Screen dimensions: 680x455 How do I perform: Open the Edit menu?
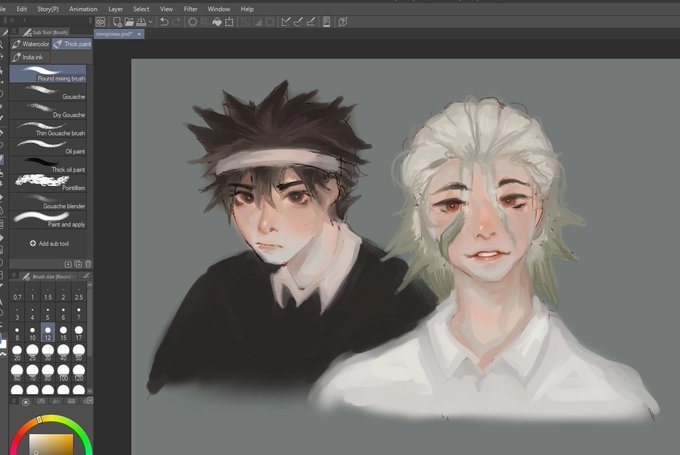pos(22,9)
